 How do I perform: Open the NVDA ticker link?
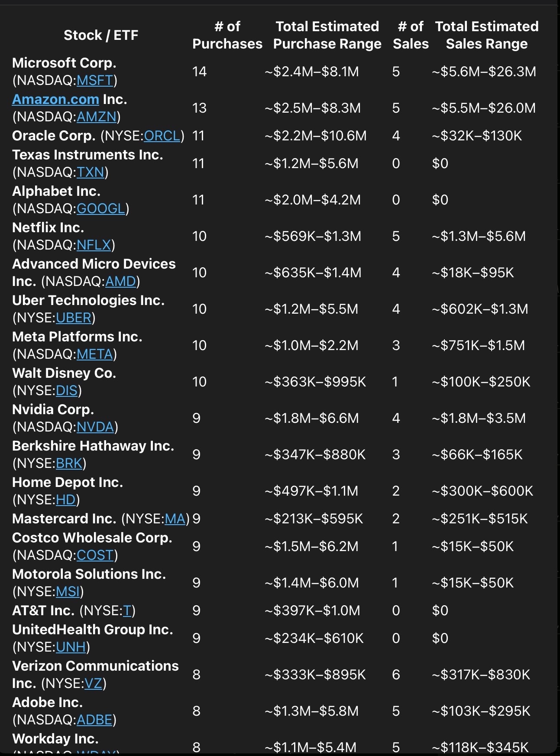95,427
